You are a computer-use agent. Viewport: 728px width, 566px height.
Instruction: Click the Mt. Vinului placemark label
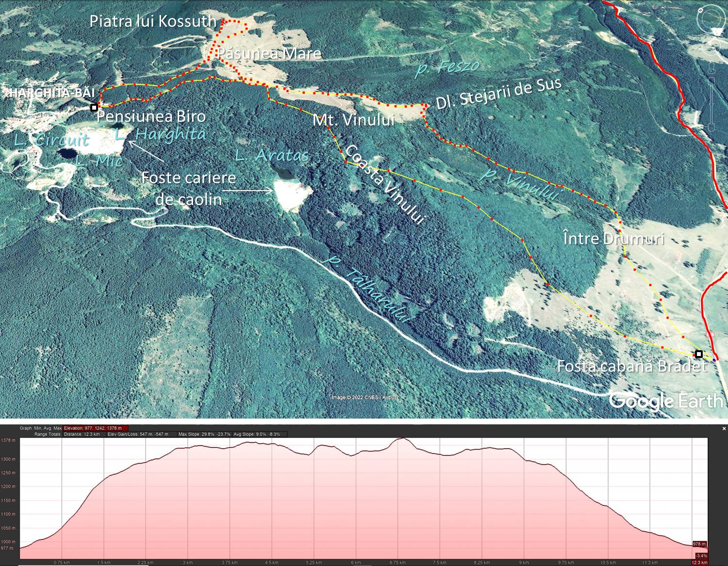[353, 120]
